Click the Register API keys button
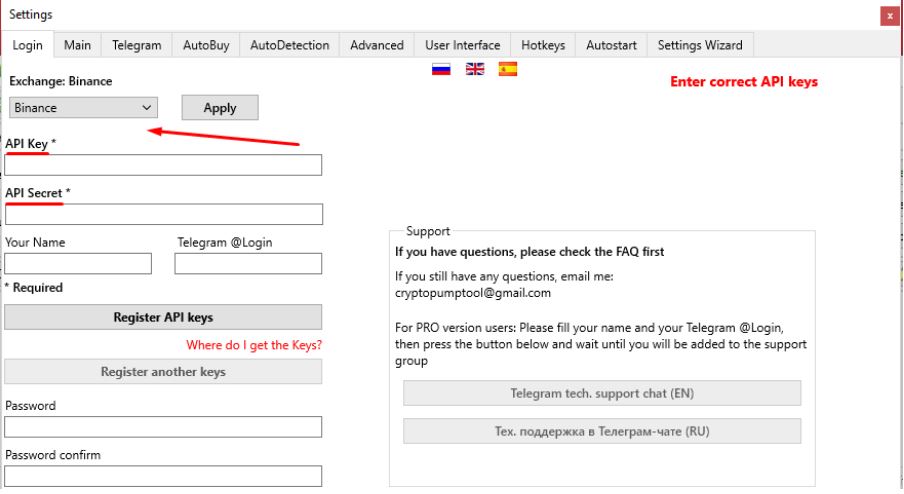Image resolution: width=904 pixels, height=494 pixels. pos(164,317)
